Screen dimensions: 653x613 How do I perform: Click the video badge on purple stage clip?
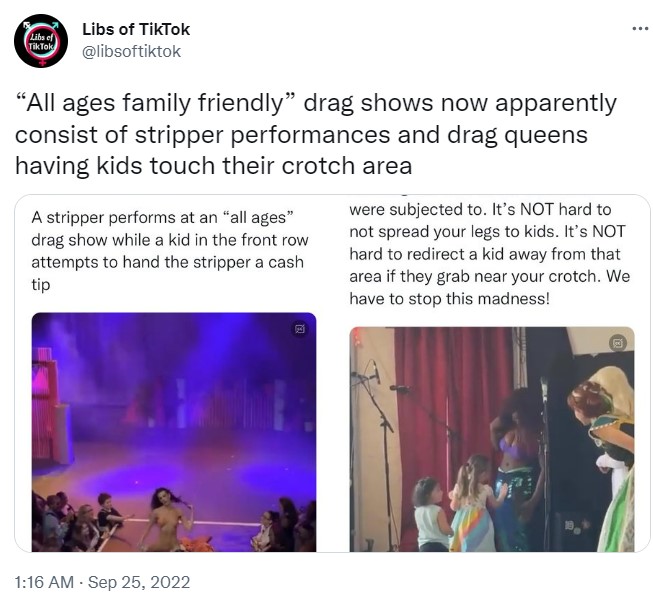300,329
